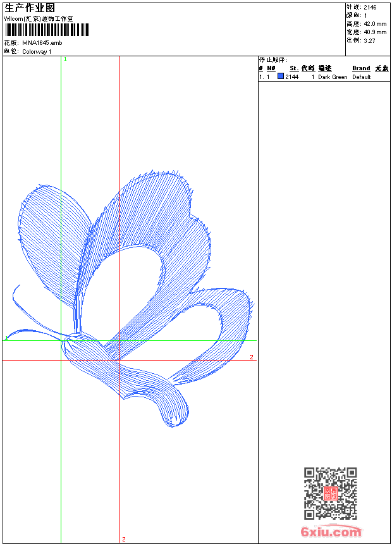This screenshot has width=392, height=544.
Task: Click the 描述 column header
Action: point(325,68)
